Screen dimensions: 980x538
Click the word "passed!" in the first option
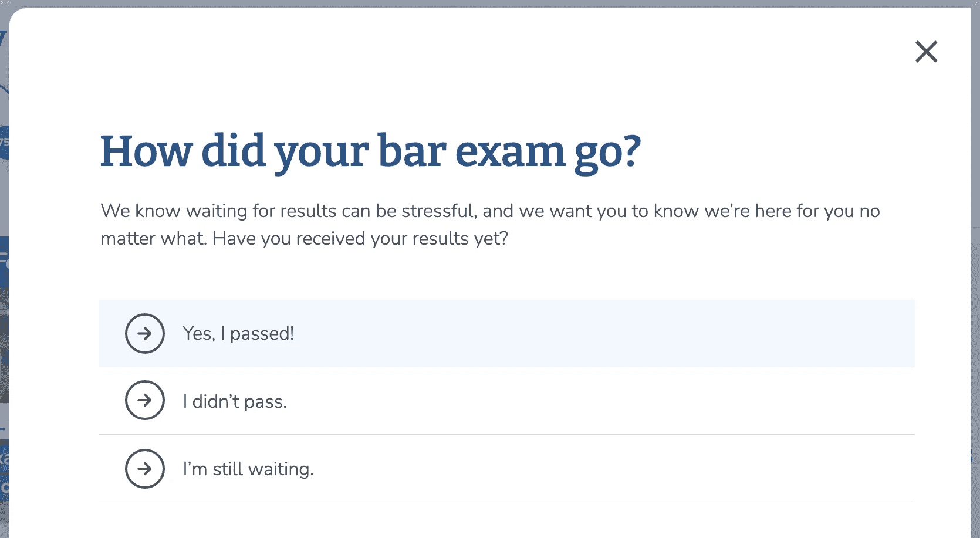pos(262,334)
